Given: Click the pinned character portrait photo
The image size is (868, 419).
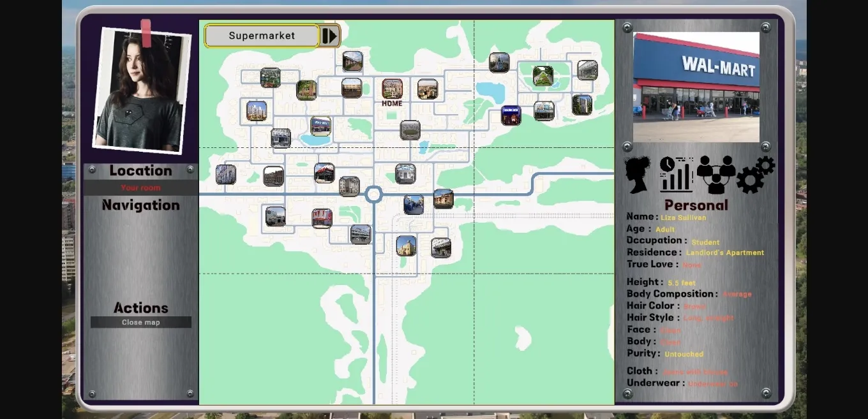Looking at the screenshot, I should click(142, 89).
